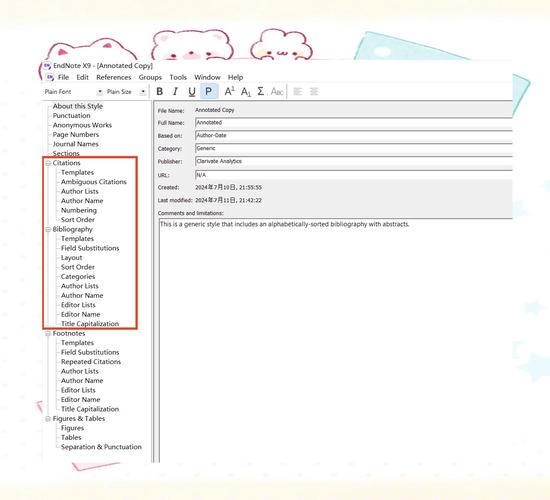Click the Small Caps Abc icon
This screenshot has height=500, width=550.
(x=277, y=92)
